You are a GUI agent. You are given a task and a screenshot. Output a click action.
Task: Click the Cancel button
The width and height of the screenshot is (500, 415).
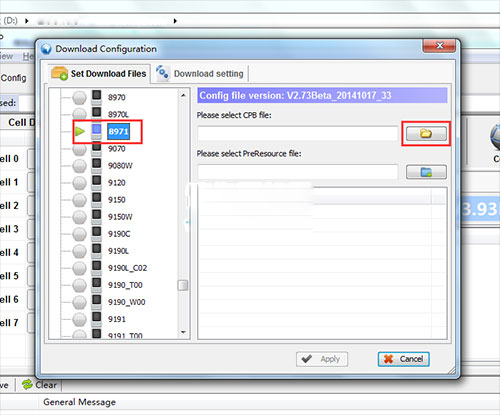[403, 359]
